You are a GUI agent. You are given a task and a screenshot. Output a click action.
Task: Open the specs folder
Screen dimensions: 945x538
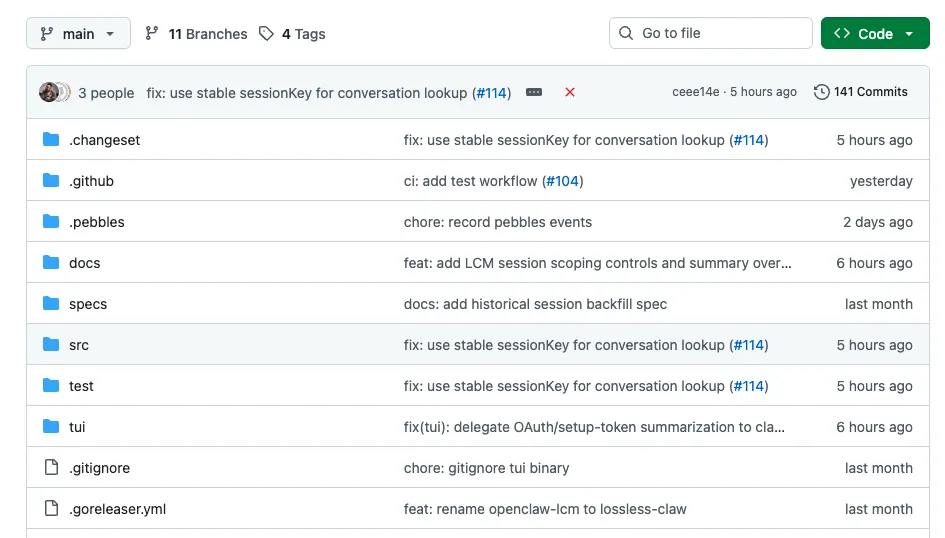pos(88,304)
